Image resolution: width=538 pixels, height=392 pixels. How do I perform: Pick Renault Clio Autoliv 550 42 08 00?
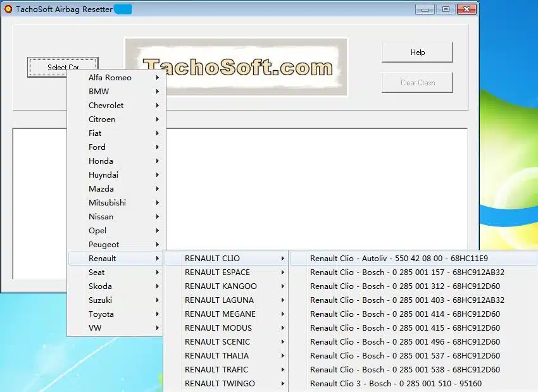pyautogui.click(x=399, y=259)
